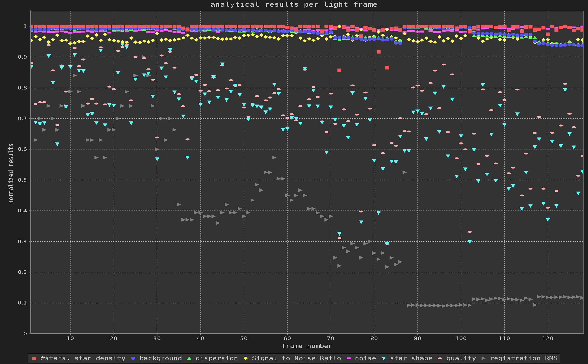Click the '#stars, star density' legend text
The image size is (588, 364).
point(83,358)
